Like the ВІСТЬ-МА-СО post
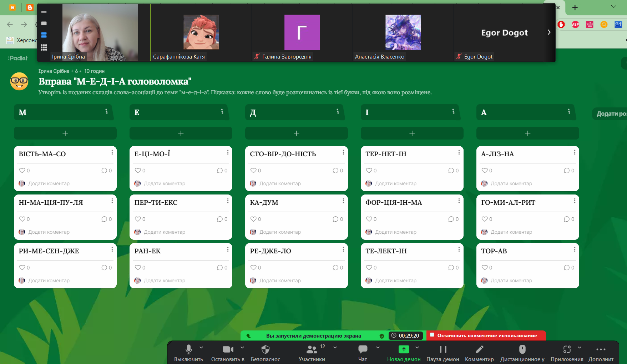The image size is (627, 364). 22,171
